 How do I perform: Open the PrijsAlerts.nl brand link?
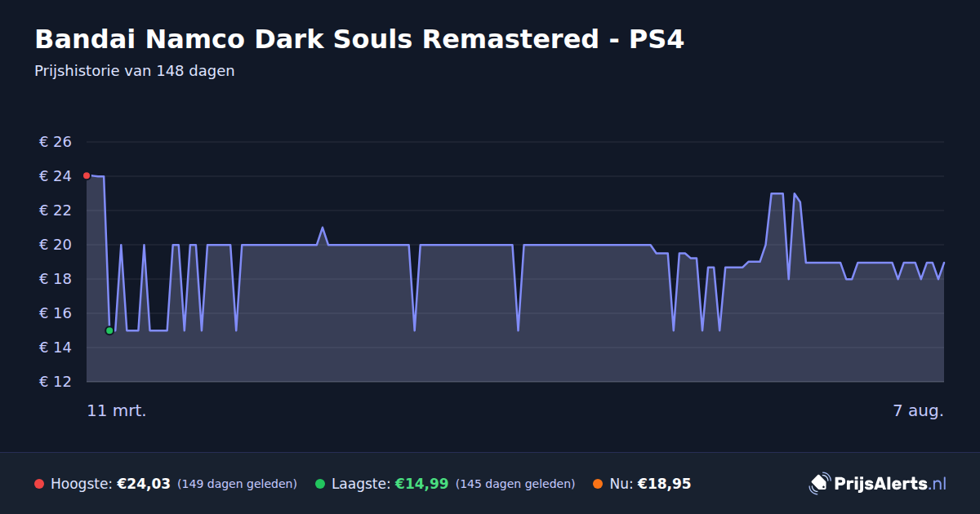878,483
